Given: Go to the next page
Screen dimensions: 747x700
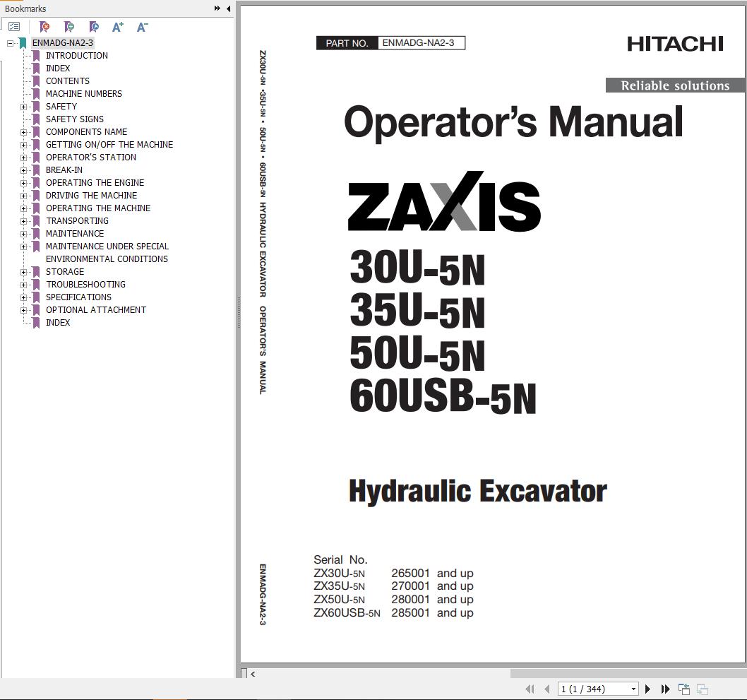Looking at the screenshot, I should (x=647, y=689).
